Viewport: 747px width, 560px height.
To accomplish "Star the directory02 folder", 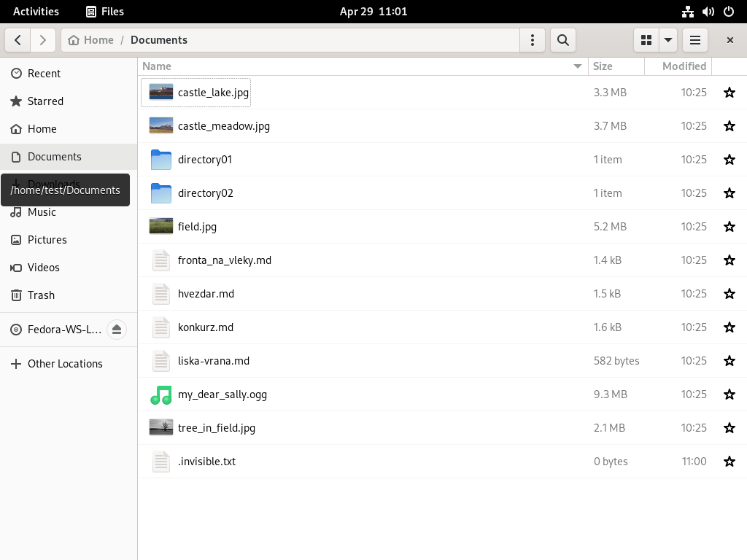I will tap(729, 192).
